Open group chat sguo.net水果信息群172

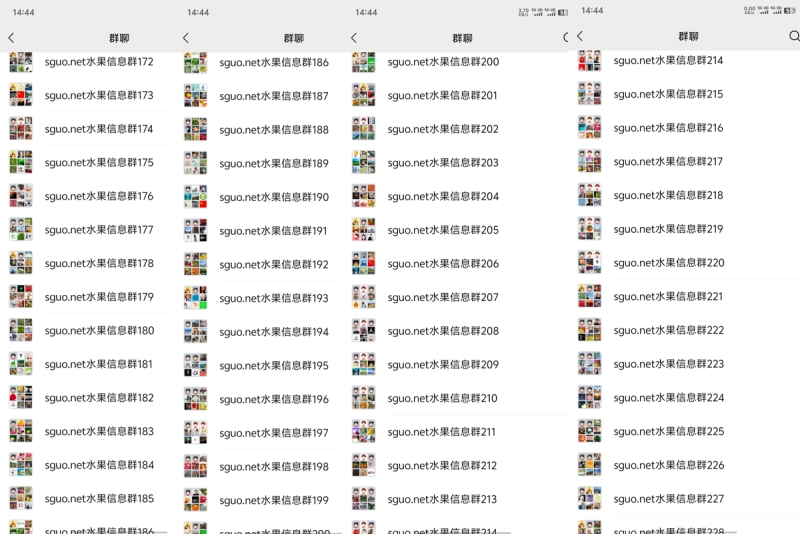[x=87, y=62]
